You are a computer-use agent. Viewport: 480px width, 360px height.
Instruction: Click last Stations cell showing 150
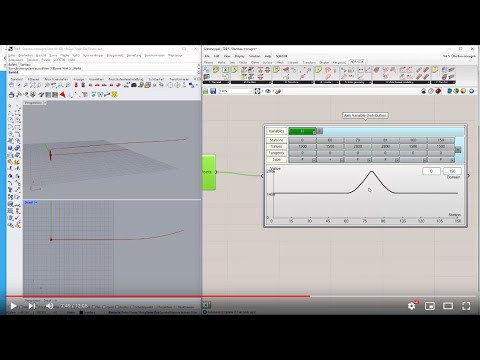click(441, 140)
